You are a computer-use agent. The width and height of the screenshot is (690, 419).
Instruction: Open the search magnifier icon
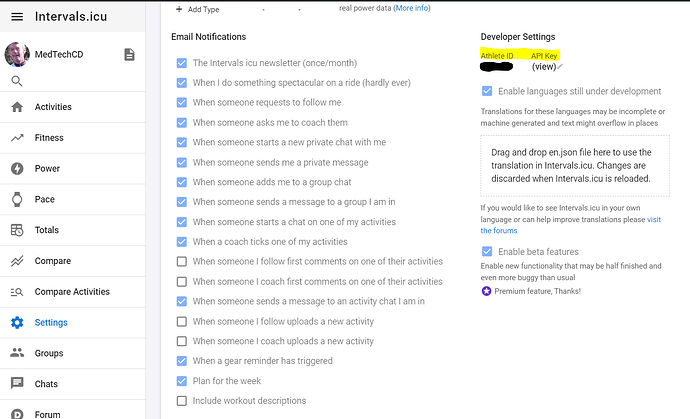coord(17,81)
